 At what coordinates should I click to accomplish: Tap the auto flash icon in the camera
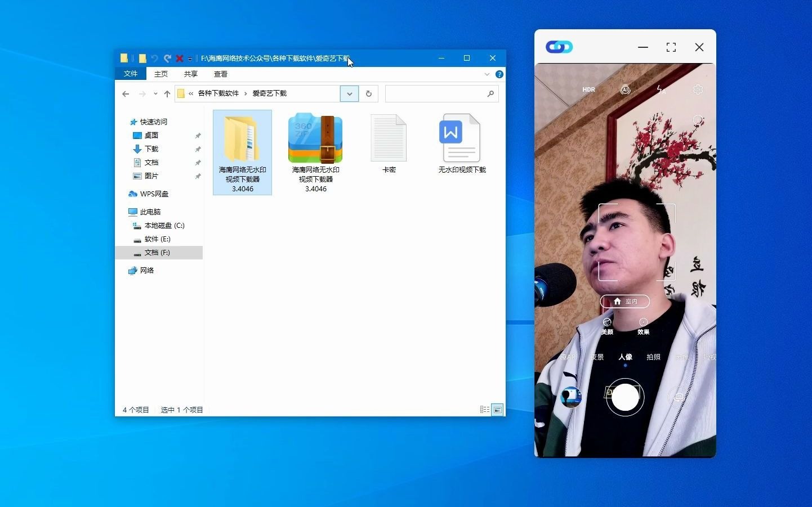661,89
